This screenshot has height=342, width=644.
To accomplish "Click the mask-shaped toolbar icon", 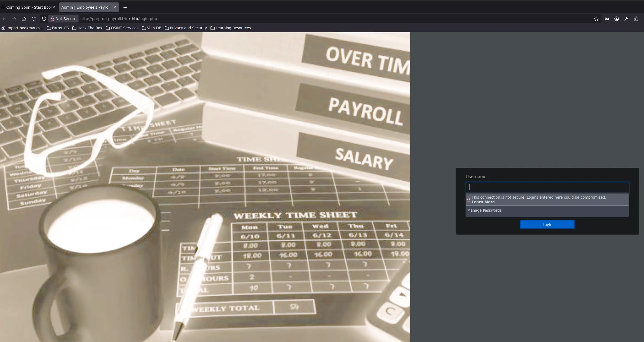I will pos(607,19).
